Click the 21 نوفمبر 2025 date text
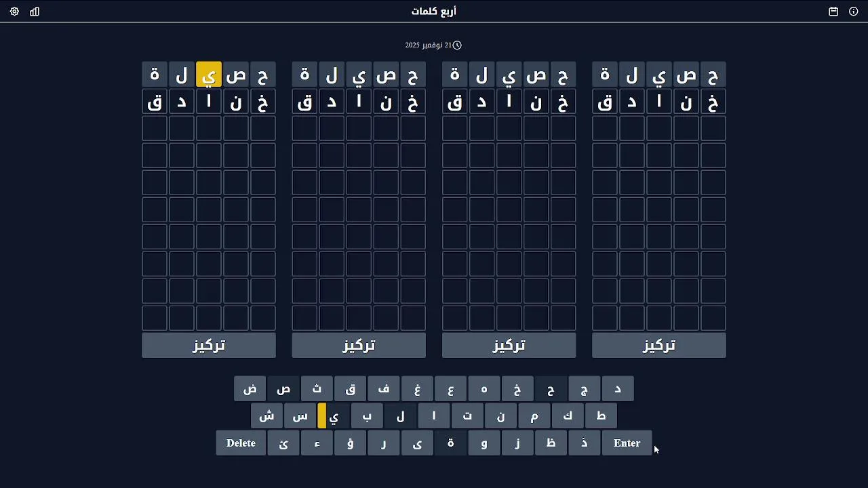Screen dimensions: 868x488 428,45
